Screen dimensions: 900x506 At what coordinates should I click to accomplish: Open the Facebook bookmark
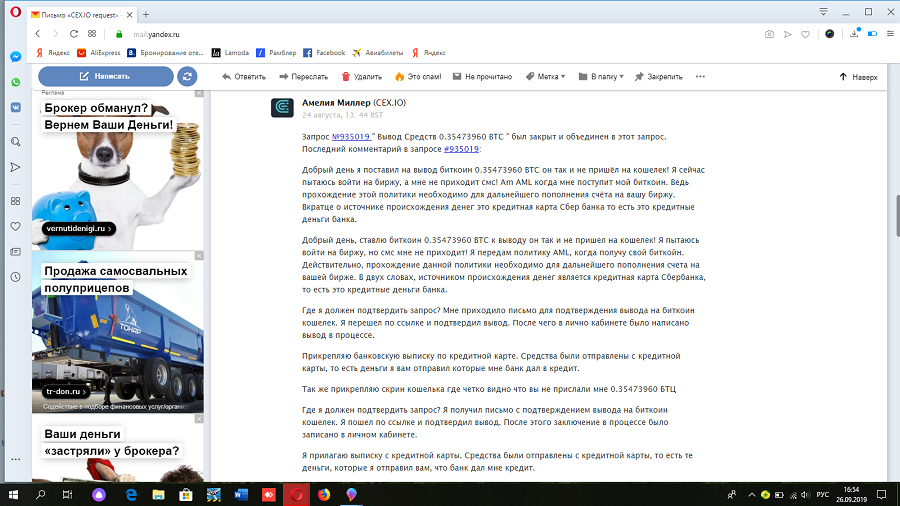pyautogui.click(x=324, y=53)
